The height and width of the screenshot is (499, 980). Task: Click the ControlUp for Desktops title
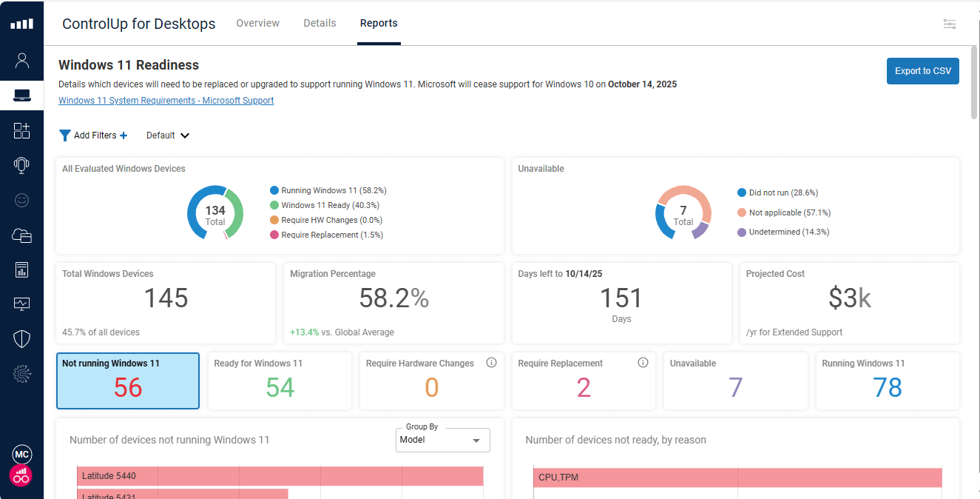click(139, 24)
